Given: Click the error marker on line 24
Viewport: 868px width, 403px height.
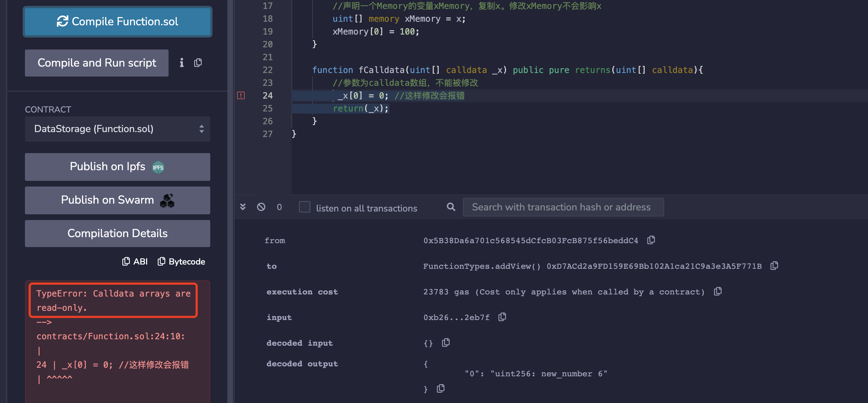Looking at the screenshot, I should tap(241, 95).
